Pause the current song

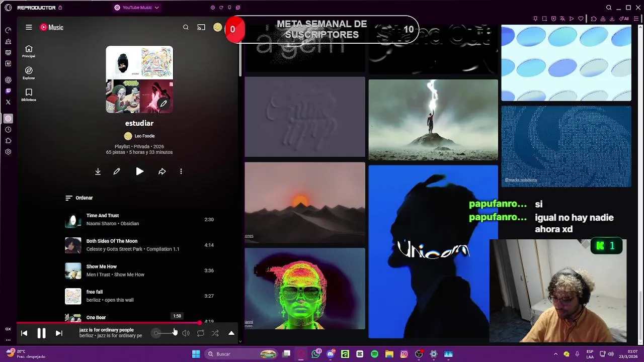click(x=41, y=333)
